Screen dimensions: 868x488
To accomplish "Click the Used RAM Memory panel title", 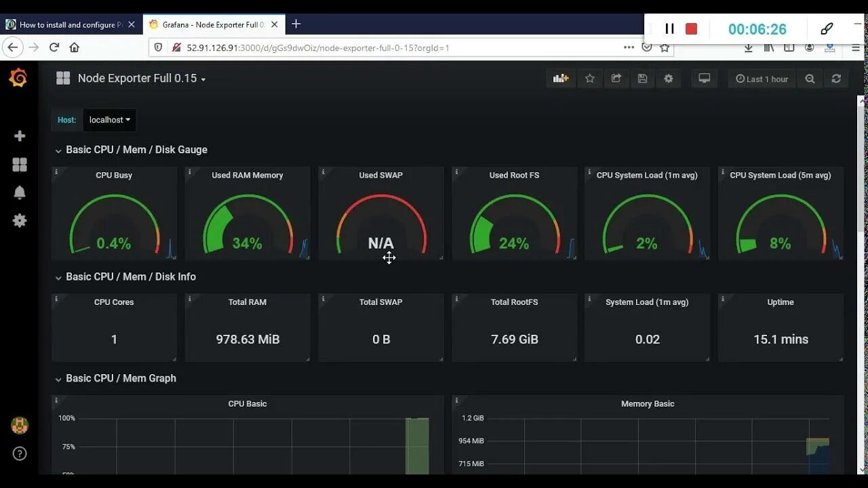I will 248,175.
